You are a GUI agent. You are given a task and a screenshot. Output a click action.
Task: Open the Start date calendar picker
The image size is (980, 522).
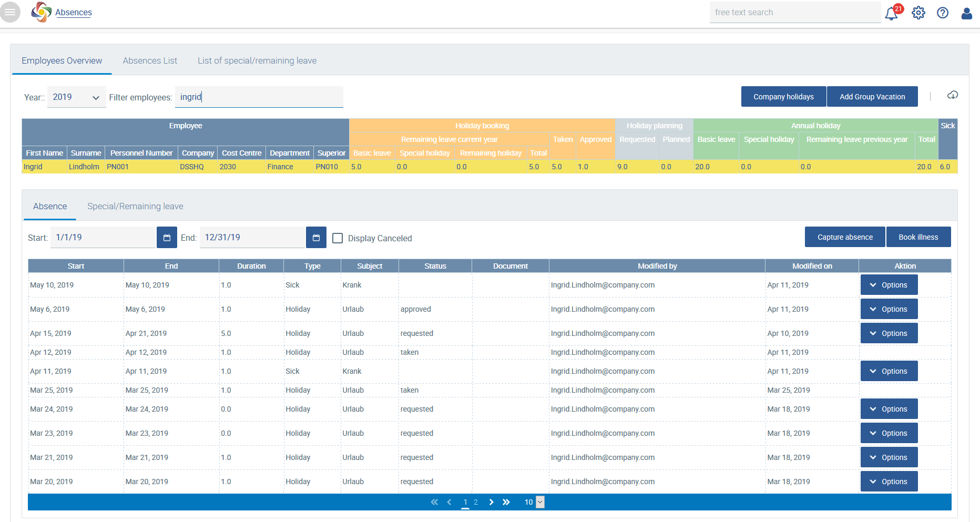[167, 238]
